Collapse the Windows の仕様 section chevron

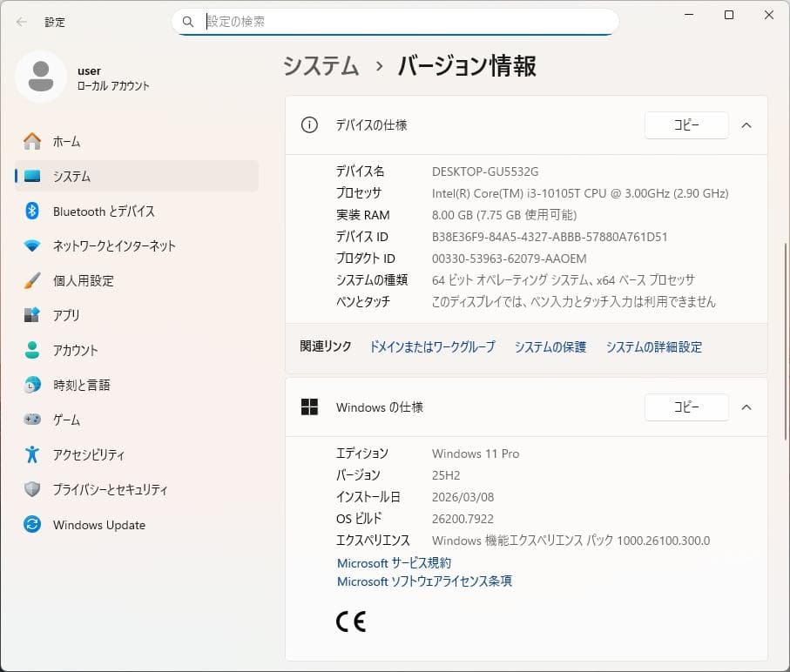click(746, 407)
